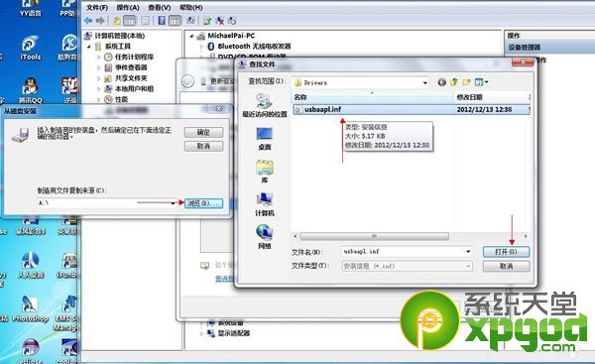This screenshot has width=595, height=364.
Task: Expand the 本地用户和组 tree node
Action: [99, 89]
